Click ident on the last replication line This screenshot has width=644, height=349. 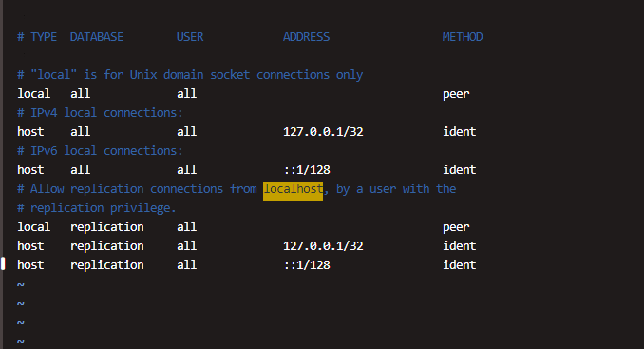tap(459, 264)
